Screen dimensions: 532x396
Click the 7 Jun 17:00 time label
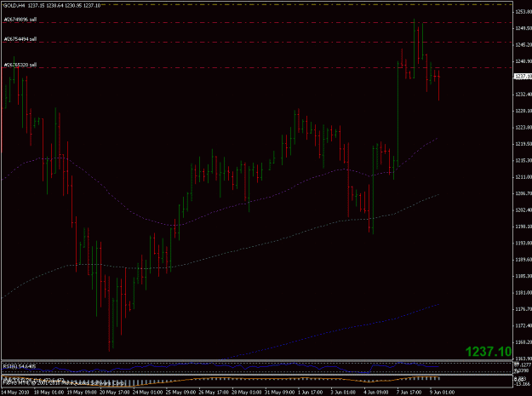pos(409,393)
